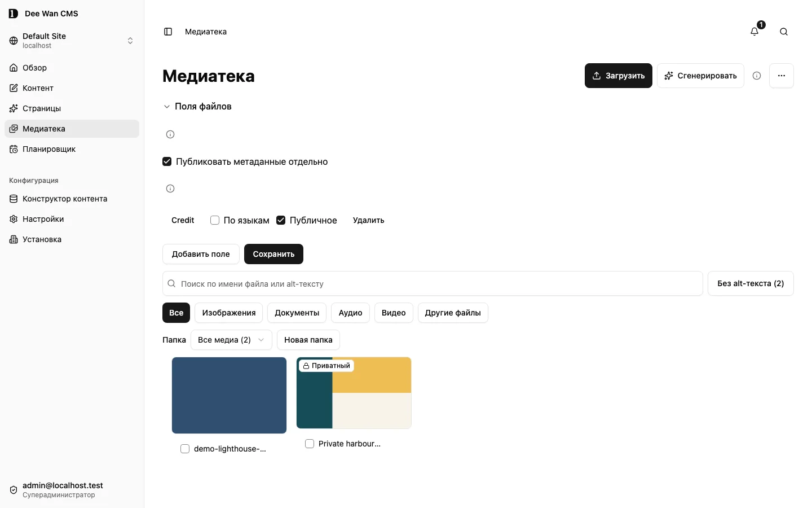This screenshot has width=812, height=508.
Task: Open Default Site switcher dropdown
Action: [72, 41]
